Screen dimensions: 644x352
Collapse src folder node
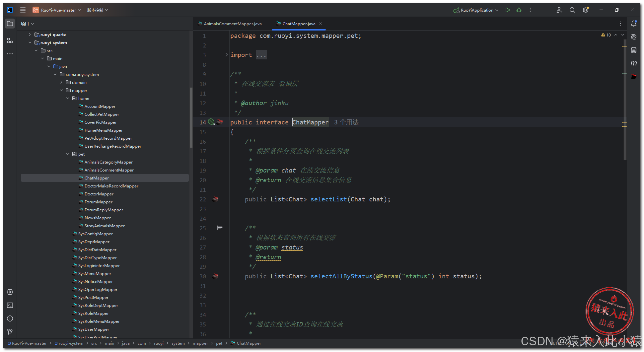(x=36, y=50)
